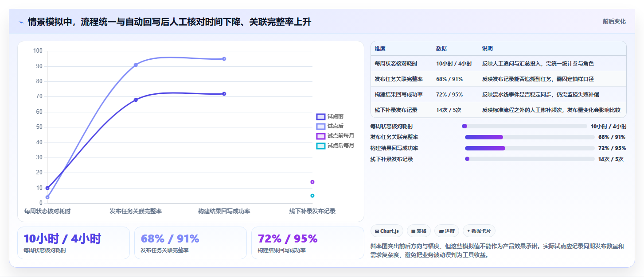Click the 数据 table column header
Image resolution: width=644 pixels, height=277 pixels.
(441, 49)
